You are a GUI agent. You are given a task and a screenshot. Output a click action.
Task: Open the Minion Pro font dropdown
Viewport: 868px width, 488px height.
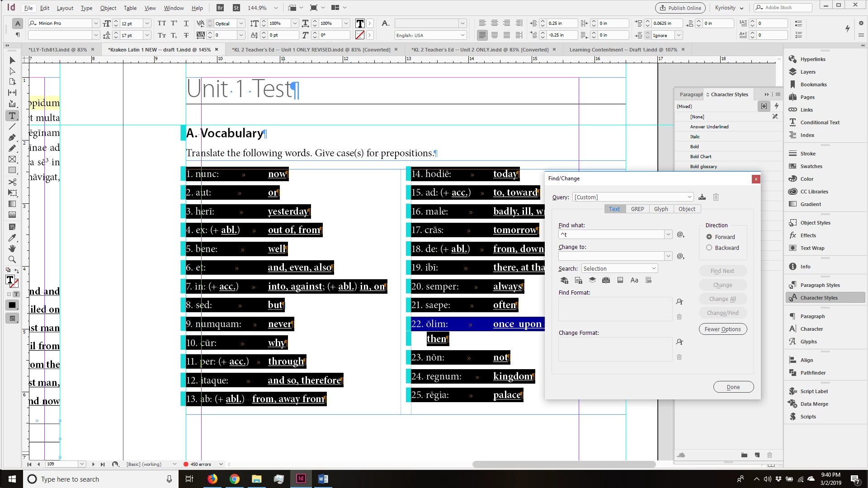(x=96, y=23)
